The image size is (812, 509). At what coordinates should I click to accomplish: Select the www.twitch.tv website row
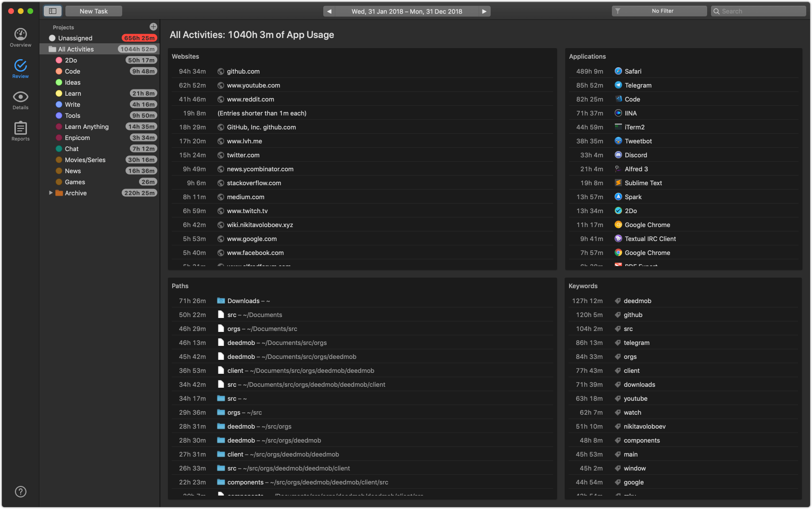(362, 211)
